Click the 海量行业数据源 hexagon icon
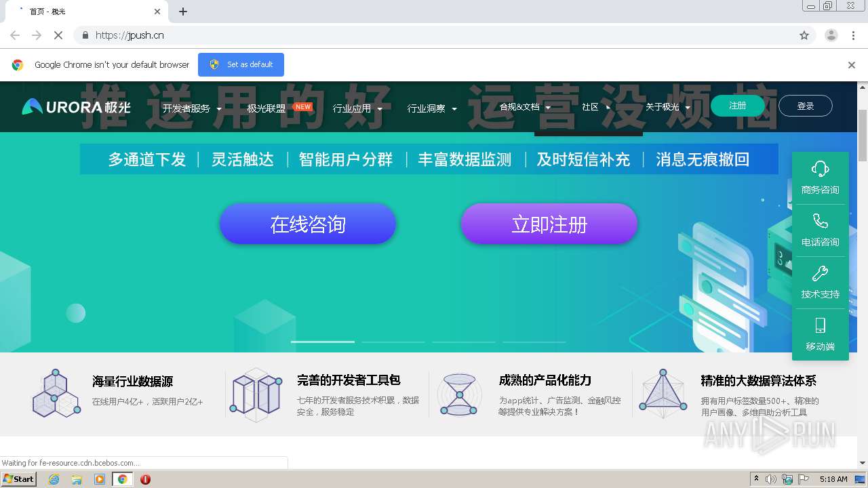This screenshot has height=488, width=868. pos(56,393)
